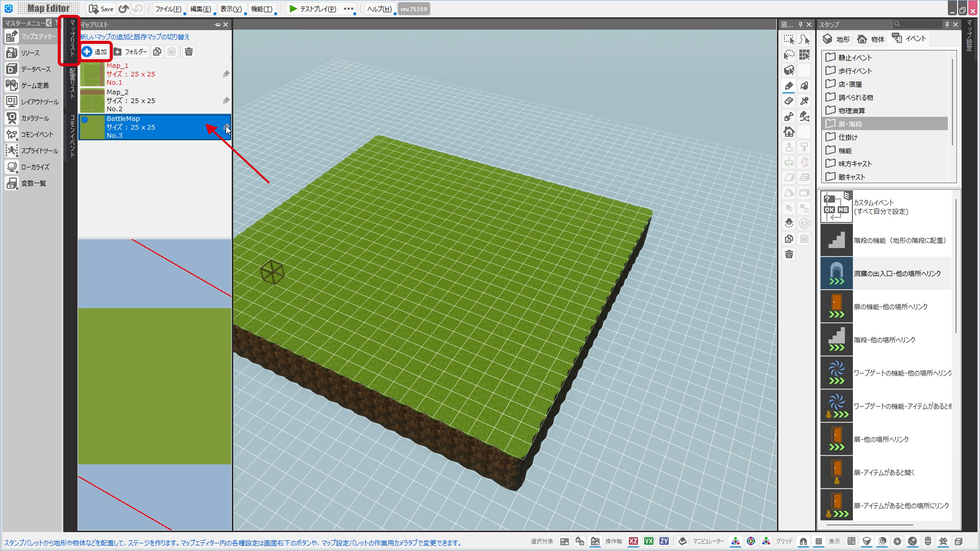This screenshot has height=551, width=980.
Task: Toggle the ZY operation axis
Action: [x=664, y=541]
